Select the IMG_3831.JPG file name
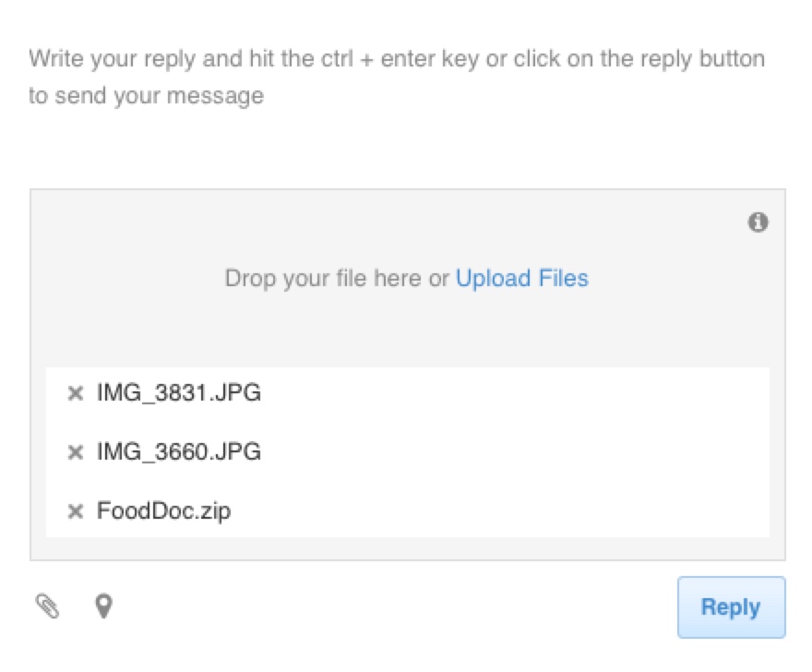The width and height of the screenshot is (812, 672). pyautogui.click(x=179, y=392)
